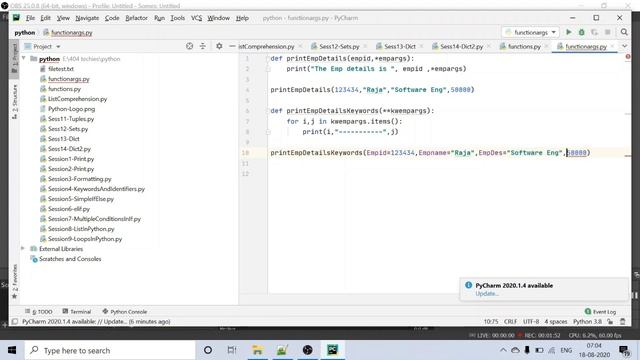Click Python 3.8 interpreter in status bar

pyautogui.click(x=587, y=322)
